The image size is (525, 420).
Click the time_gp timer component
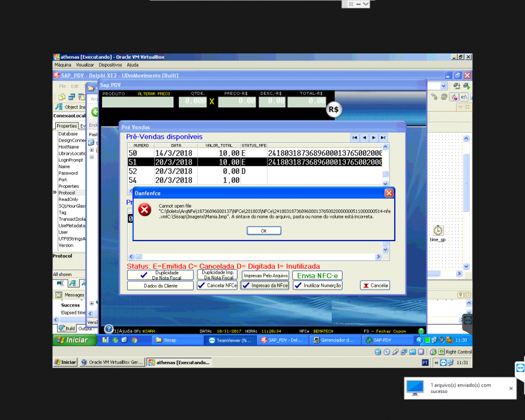pyautogui.click(x=438, y=231)
